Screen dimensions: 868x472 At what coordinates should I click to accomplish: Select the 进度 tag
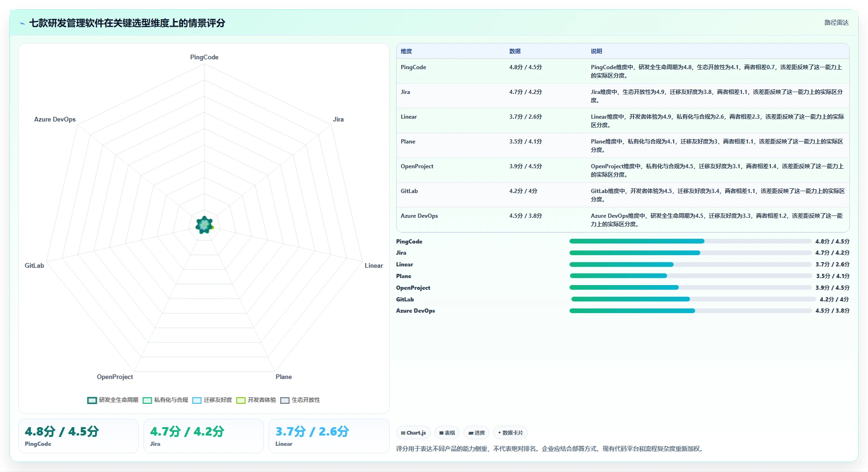pos(477,433)
